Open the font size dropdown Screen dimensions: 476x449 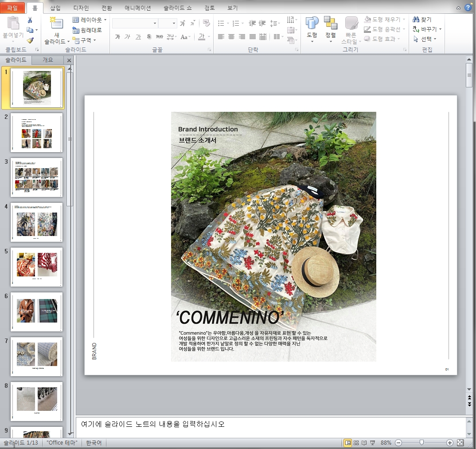click(x=174, y=24)
